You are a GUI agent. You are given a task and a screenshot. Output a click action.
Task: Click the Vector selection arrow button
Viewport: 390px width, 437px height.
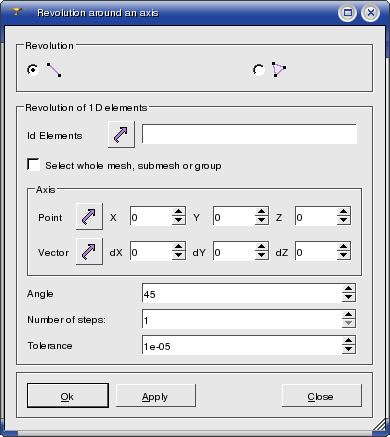(x=89, y=252)
